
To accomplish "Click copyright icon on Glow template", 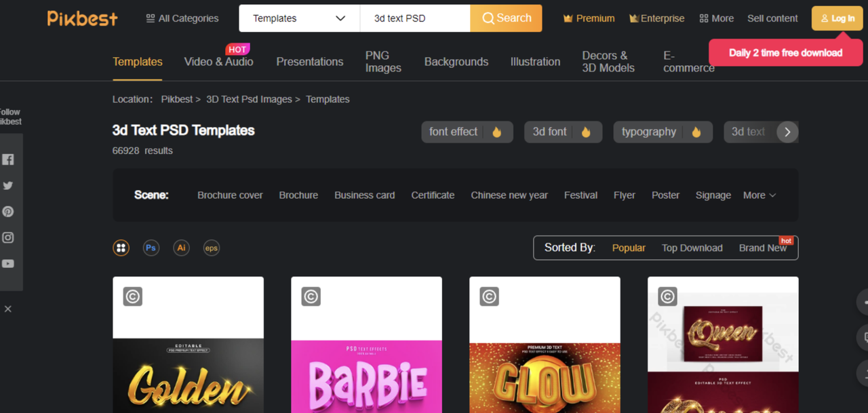I will (x=490, y=296).
